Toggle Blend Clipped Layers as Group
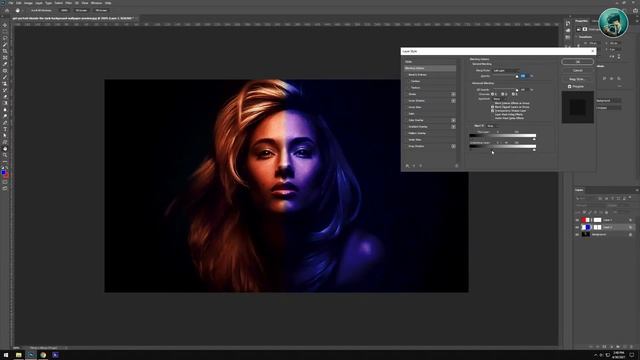This screenshot has width=640, height=360. coord(493,107)
